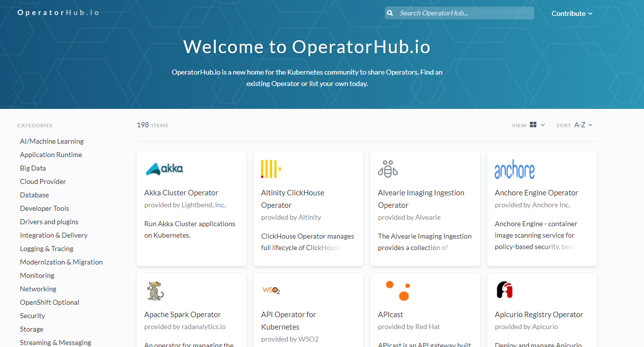
Task: Click the APIcast orange dots logo
Action: click(397, 291)
